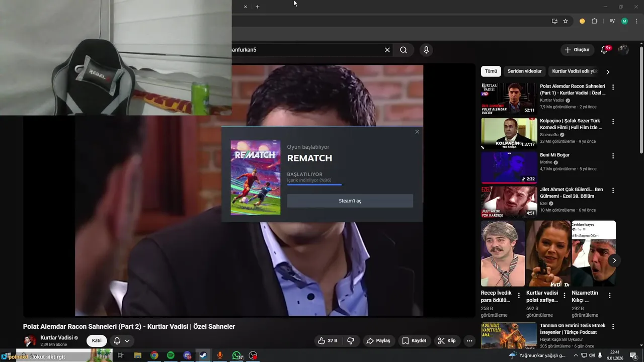The width and height of the screenshot is (644, 362).
Task: Open Task View in taskbar
Action: coord(121,355)
